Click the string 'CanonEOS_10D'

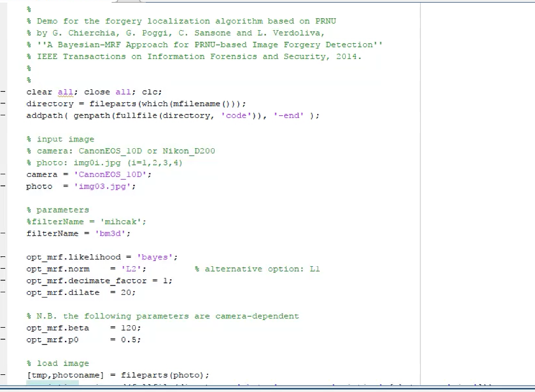coord(111,174)
